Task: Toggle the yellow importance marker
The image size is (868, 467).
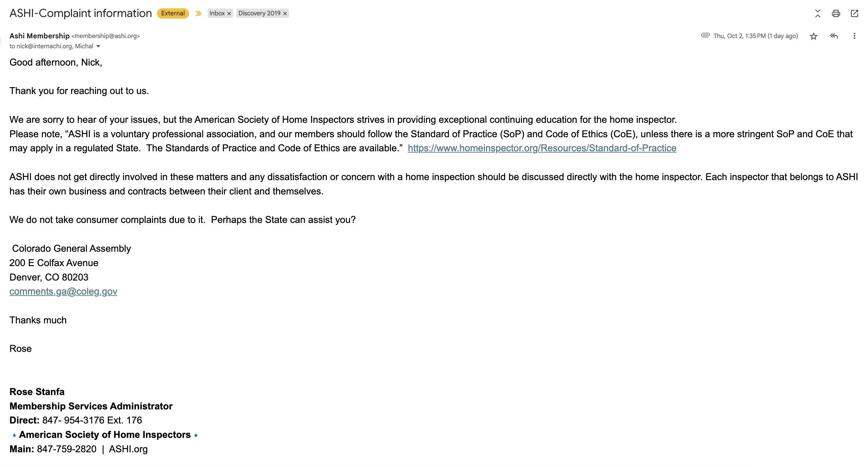Action: pyautogui.click(x=198, y=13)
